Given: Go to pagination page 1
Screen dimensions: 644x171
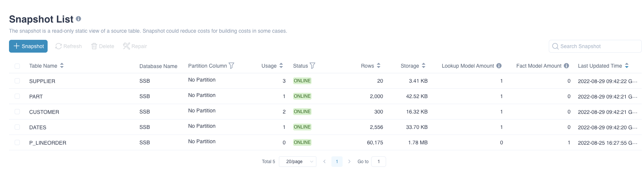Looking at the screenshot, I should [337, 162].
